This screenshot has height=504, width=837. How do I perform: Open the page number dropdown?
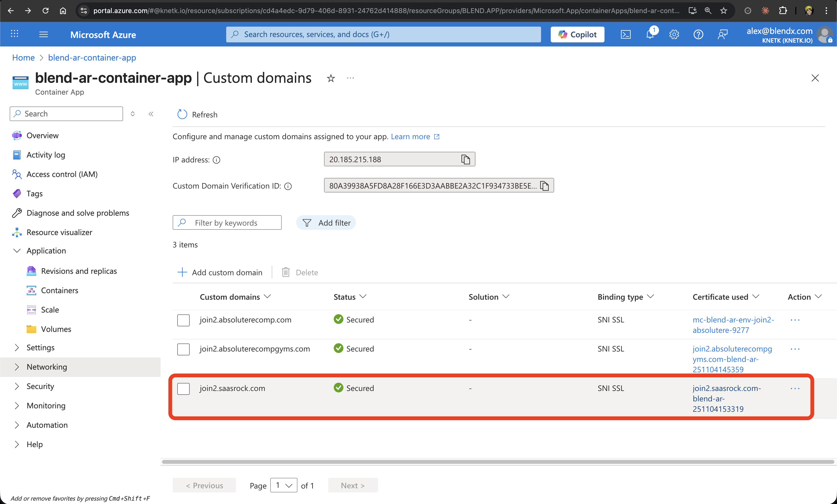[284, 485]
